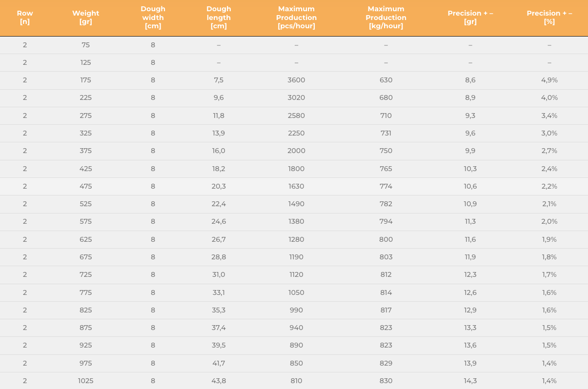This screenshot has width=588, height=389.
Task: Select the precision value 14,3 gr
Action: click(x=470, y=381)
